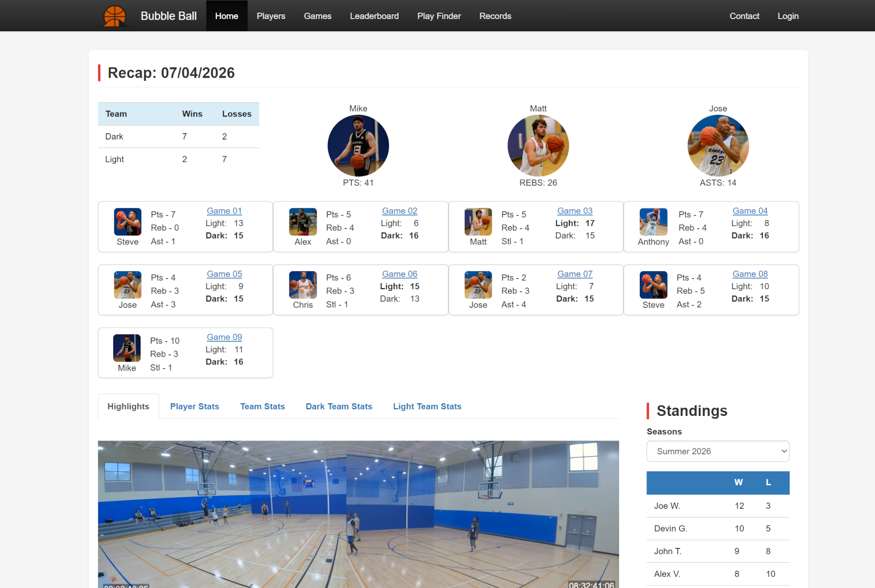The width and height of the screenshot is (875, 588).
Task: Click the Bubble Ball basketball logo
Action: 115,16
